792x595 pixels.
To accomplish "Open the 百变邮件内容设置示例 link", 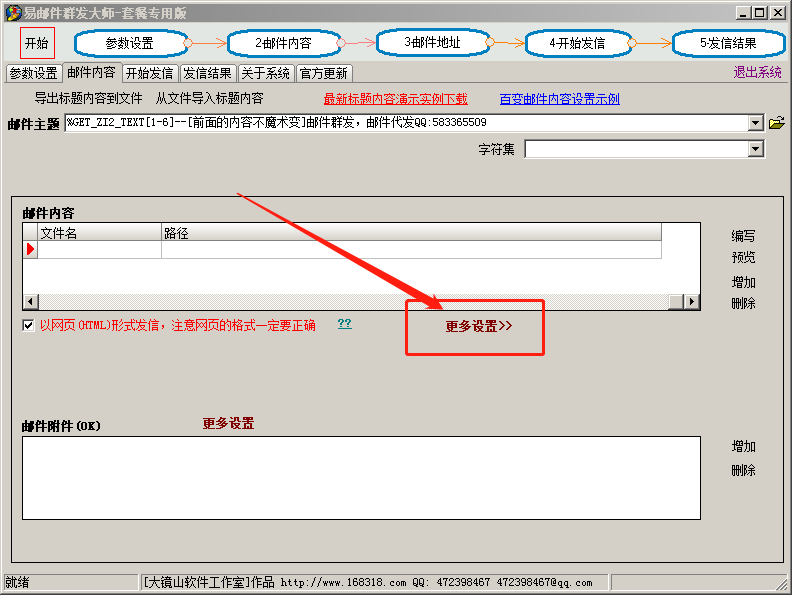I will pos(559,99).
